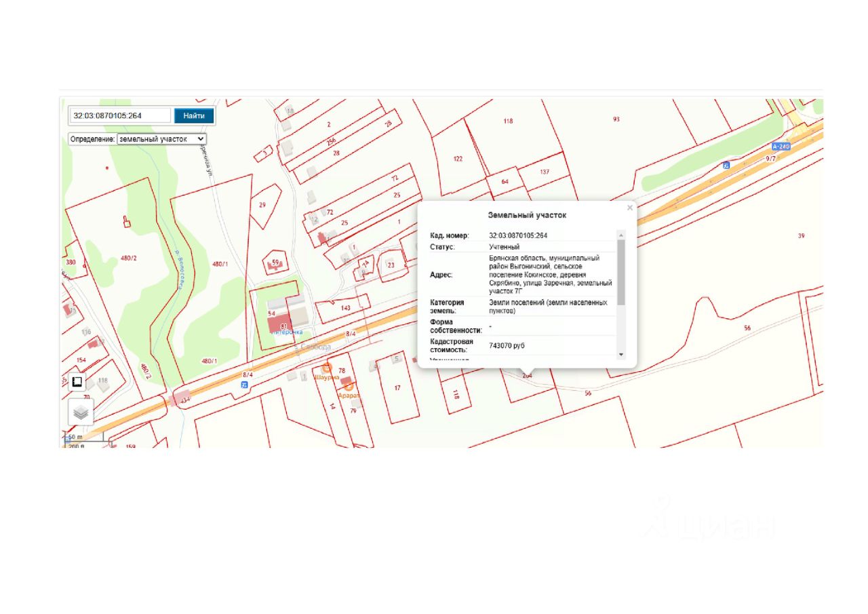Select parcel 64 on the map
Image resolution: width=868 pixels, height=614 pixels.
(x=505, y=182)
